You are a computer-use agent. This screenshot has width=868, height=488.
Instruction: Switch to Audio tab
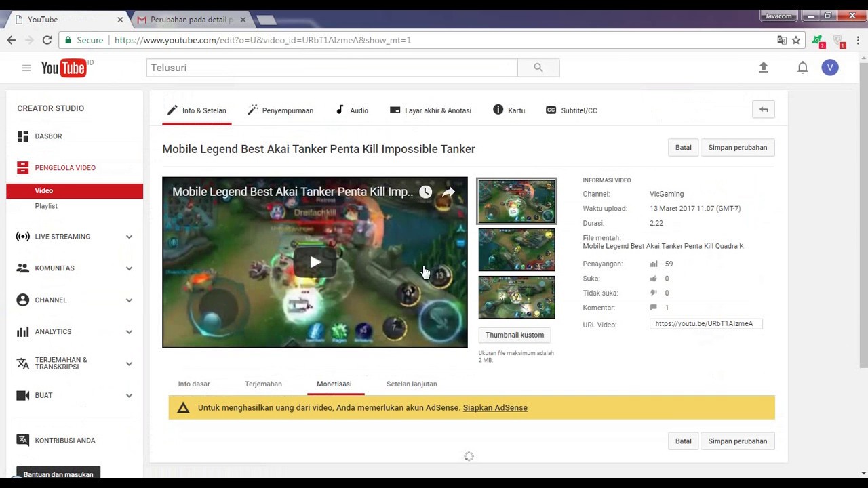[352, 110]
